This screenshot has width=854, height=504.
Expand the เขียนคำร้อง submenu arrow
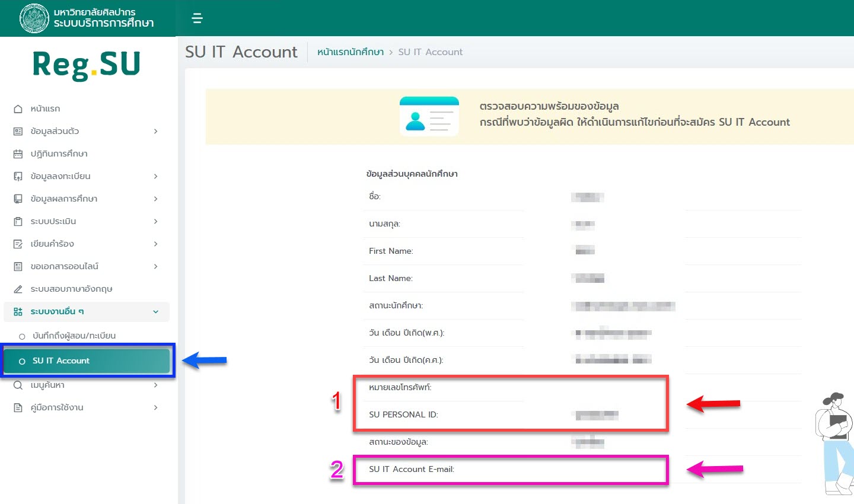(x=155, y=244)
